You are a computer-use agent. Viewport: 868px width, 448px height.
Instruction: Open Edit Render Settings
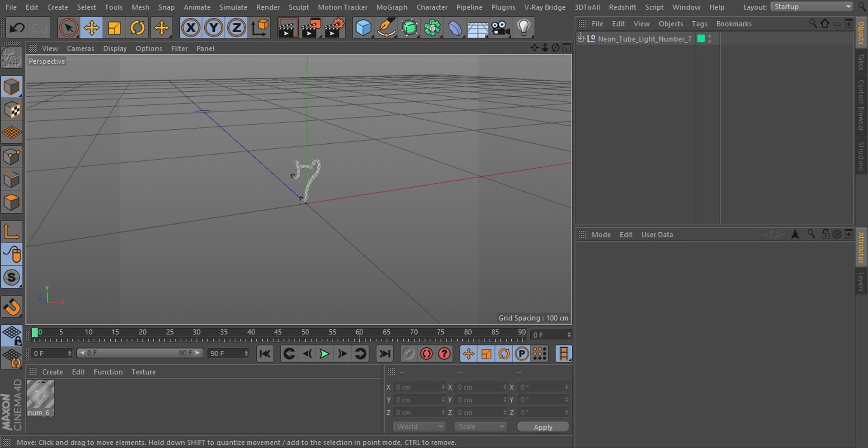coord(335,28)
